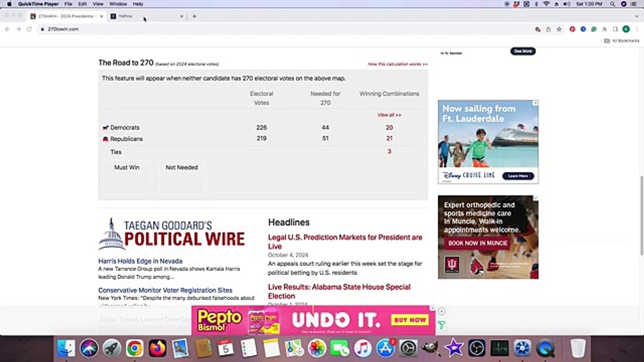
Task: Open the menu bar clock Sat 1:20 PM
Action: (x=589, y=4)
